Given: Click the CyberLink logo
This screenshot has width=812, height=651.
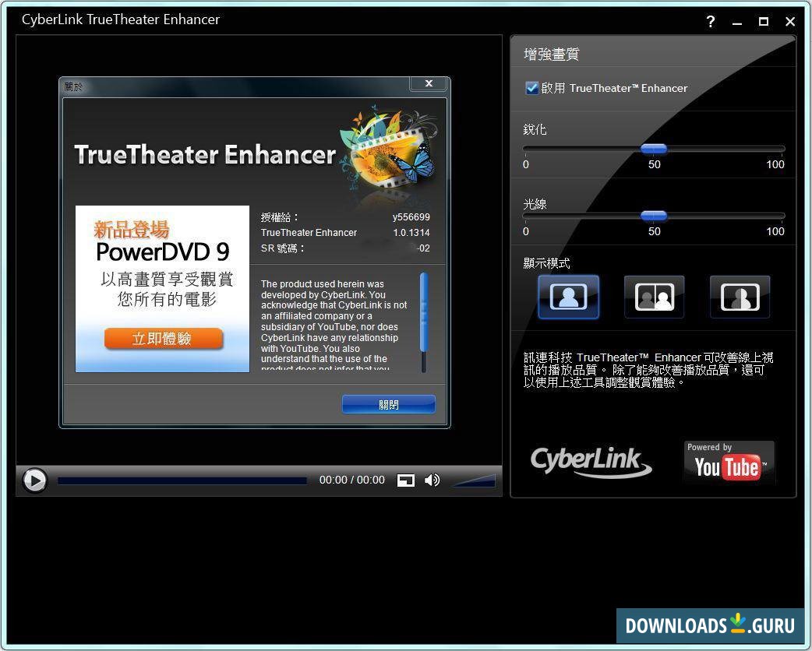Looking at the screenshot, I should [591, 462].
